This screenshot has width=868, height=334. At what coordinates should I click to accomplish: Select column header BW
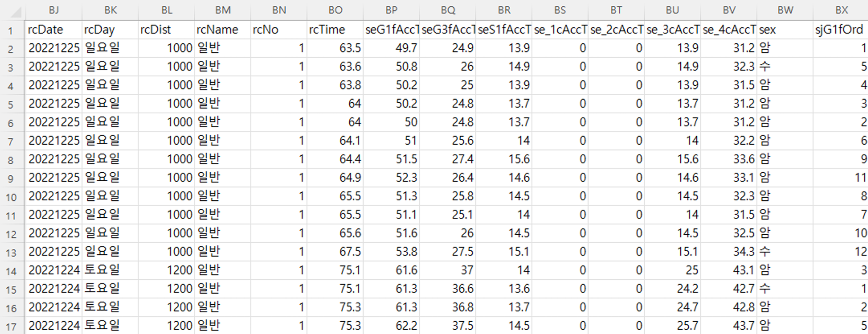[785, 10]
